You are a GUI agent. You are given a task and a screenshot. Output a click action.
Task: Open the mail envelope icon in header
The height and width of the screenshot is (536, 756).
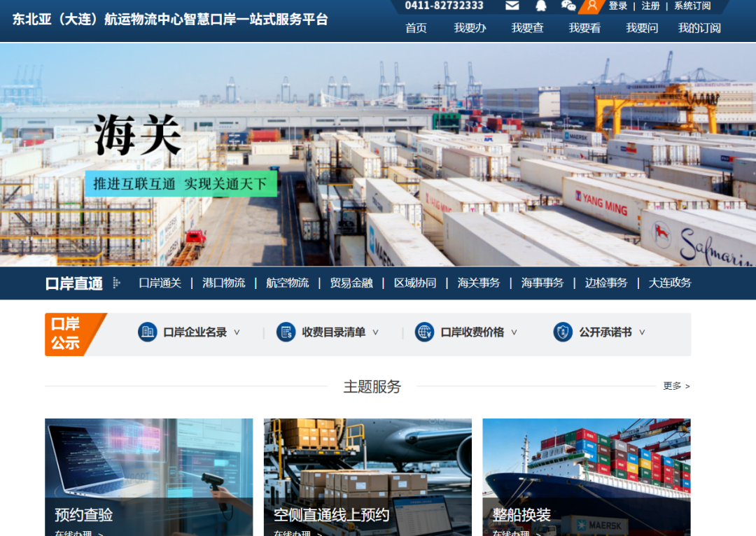point(512,6)
